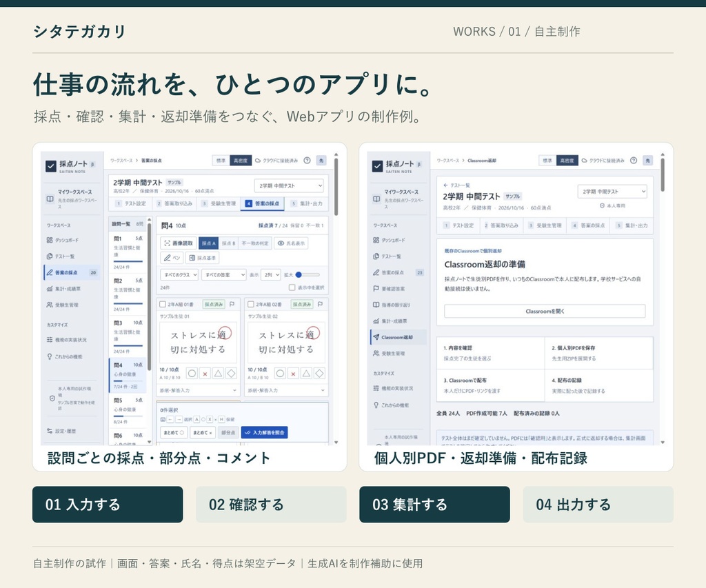The image size is (706, 588).
Task: Go to 答案取り込み step tab in left screenshot
Action: coord(174,203)
